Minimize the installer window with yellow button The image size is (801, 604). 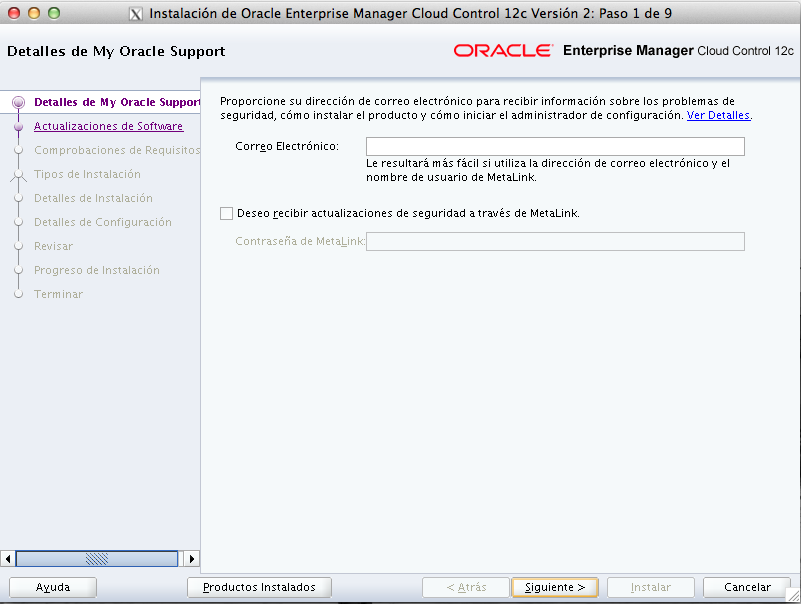pos(33,14)
